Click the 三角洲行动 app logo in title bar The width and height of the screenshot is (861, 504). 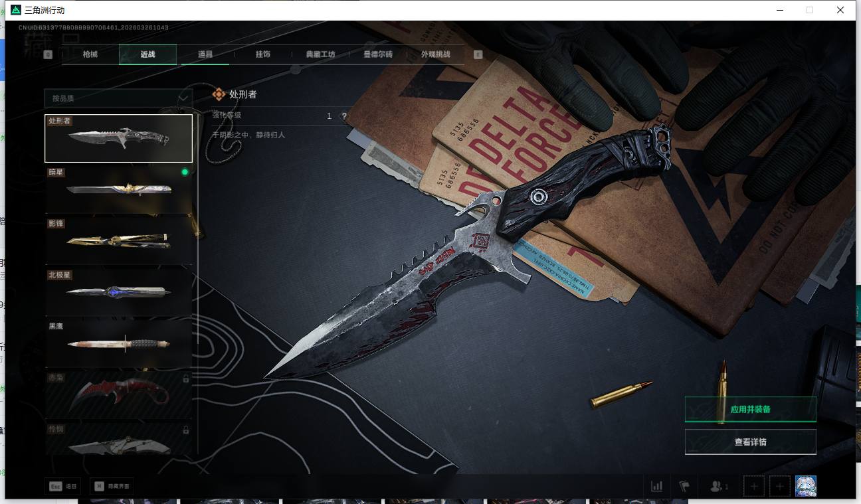(x=16, y=10)
